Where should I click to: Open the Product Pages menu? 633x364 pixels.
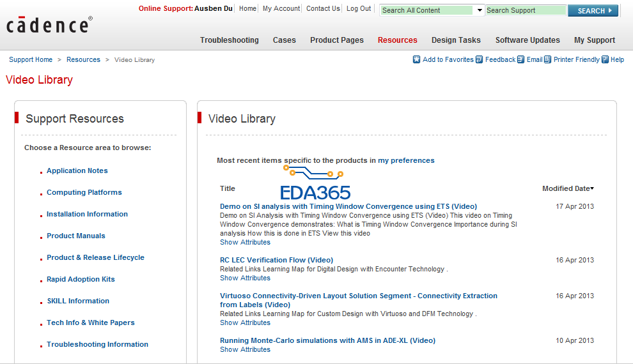coord(337,40)
